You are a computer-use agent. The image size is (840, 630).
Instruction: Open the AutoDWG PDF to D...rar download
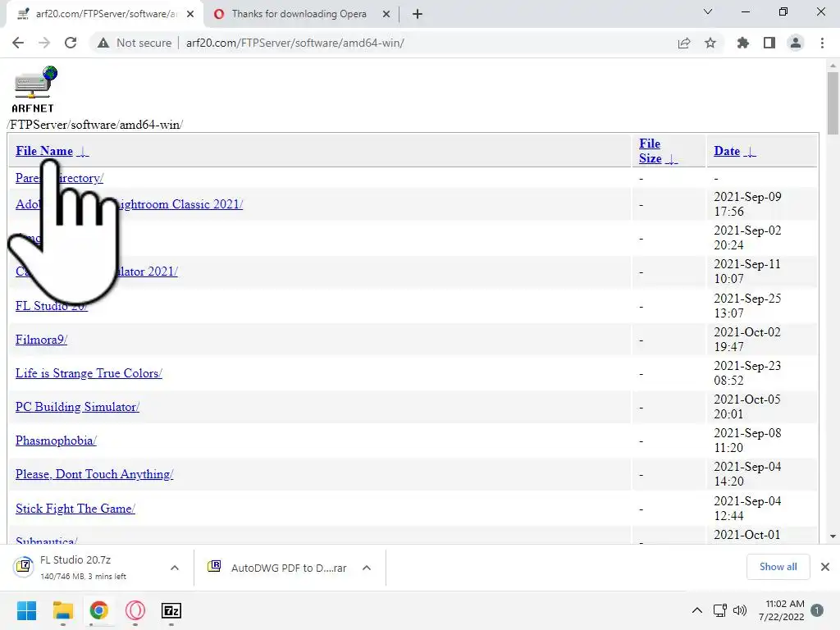point(279,568)
